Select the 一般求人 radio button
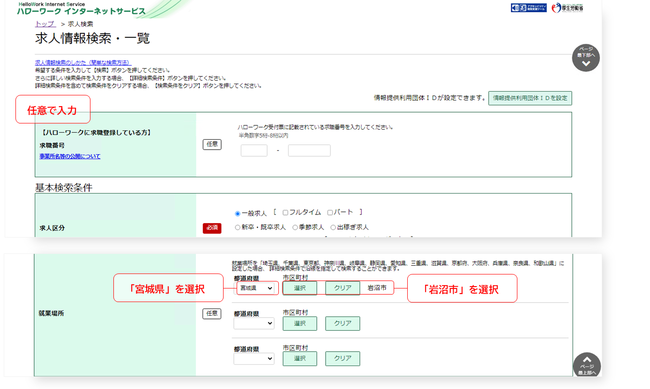The image size is (650, 389). pyautogui.click(x=238, y=214)
